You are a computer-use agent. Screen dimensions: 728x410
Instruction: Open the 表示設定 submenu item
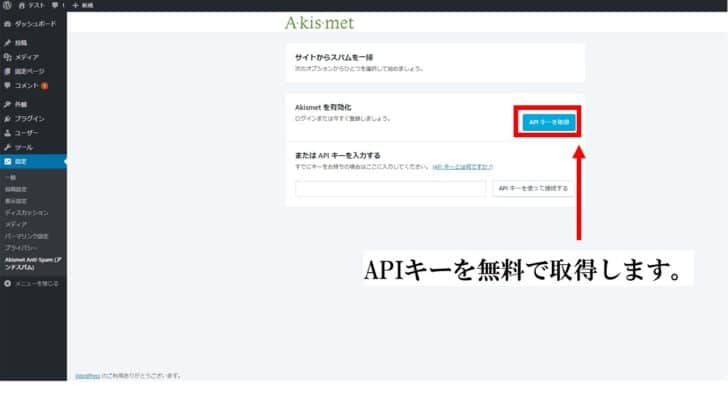[x=16, y=201]
